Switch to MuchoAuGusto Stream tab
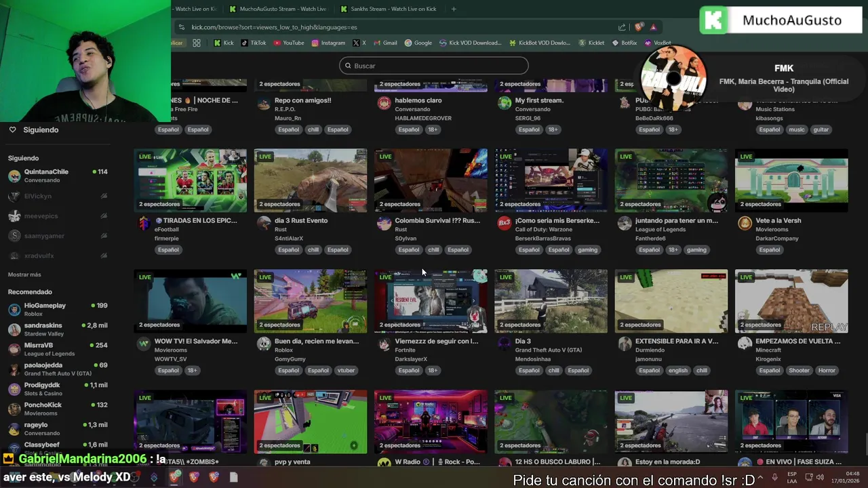 coord(278,9)
